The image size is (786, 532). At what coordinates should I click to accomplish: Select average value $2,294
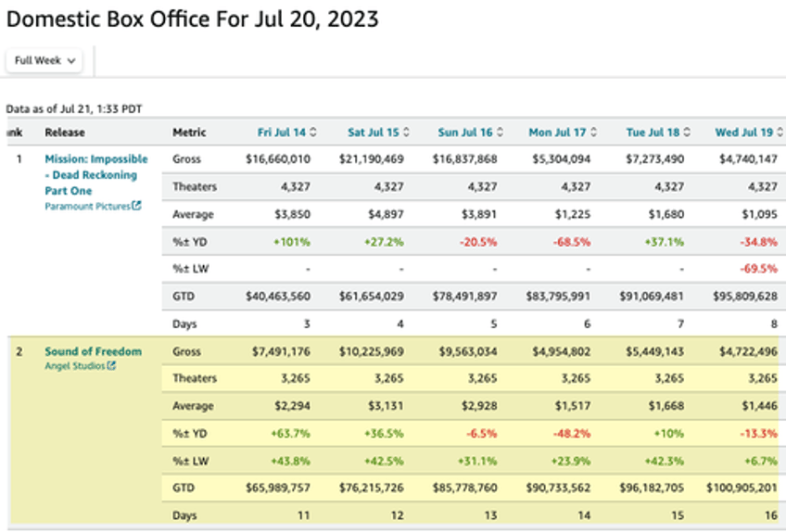coord(292,406)
